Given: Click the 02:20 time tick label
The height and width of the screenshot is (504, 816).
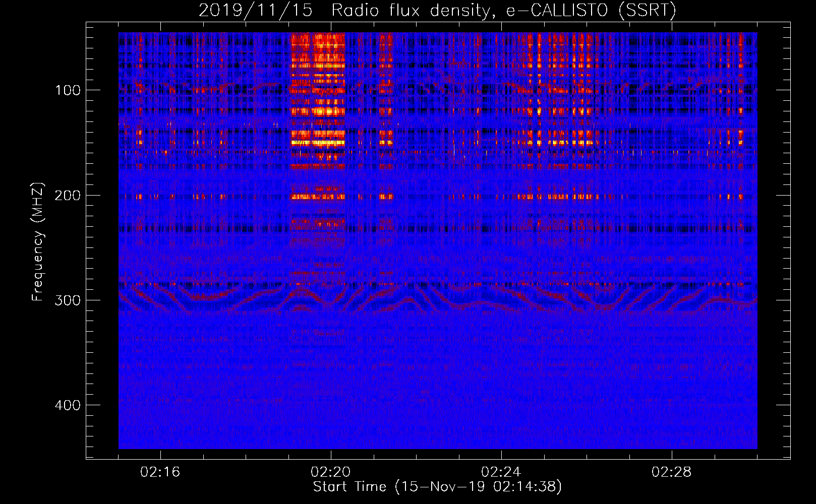Looking at the screenshot, I should tap(331, 472).
